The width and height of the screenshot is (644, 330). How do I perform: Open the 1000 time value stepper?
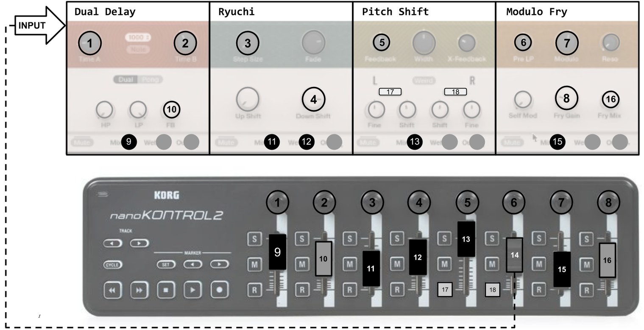click(x=138, y=37)
